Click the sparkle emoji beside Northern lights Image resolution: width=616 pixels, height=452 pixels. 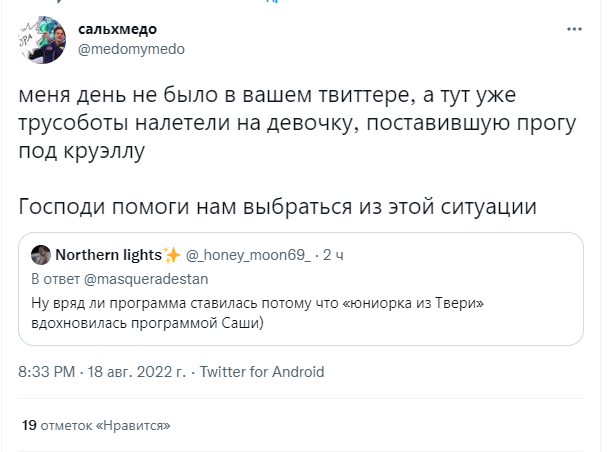point(171,254)
